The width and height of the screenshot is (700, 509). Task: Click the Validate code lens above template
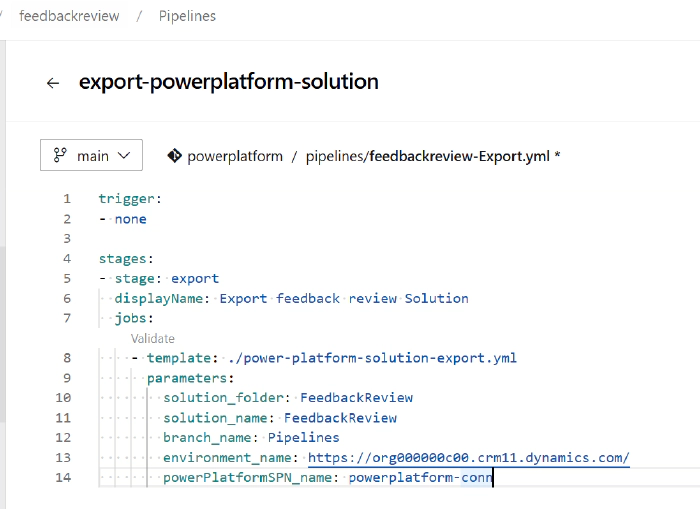click(153, 339)
